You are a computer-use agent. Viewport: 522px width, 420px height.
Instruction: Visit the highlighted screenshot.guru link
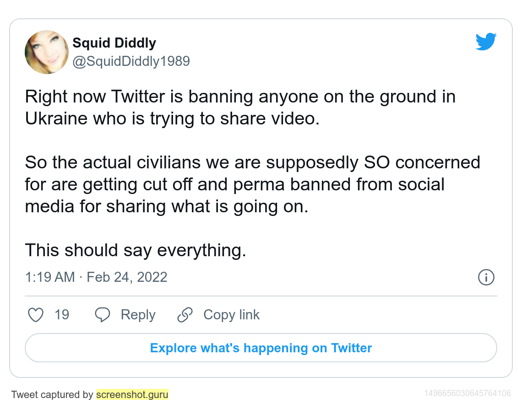tap(132, 394)
